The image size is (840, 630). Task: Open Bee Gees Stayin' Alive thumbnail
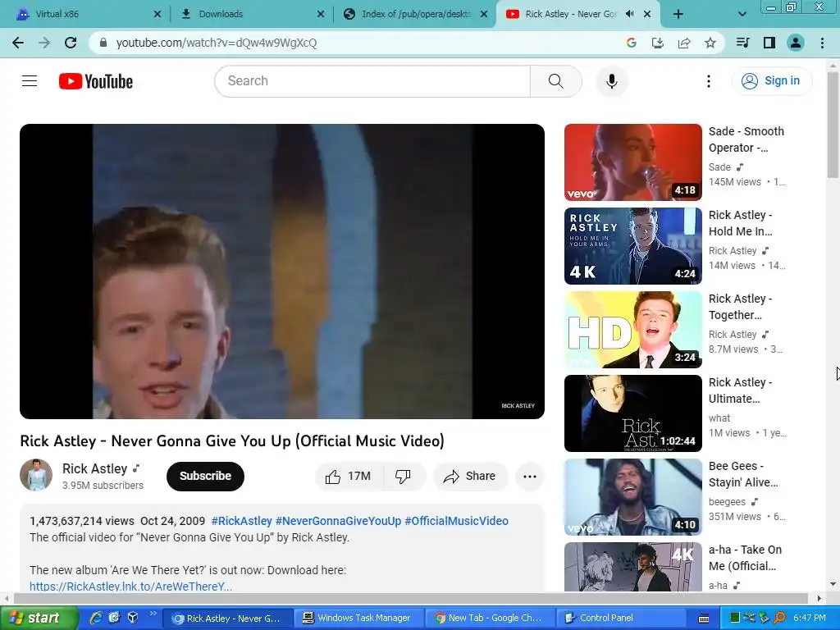pos(632,496)
